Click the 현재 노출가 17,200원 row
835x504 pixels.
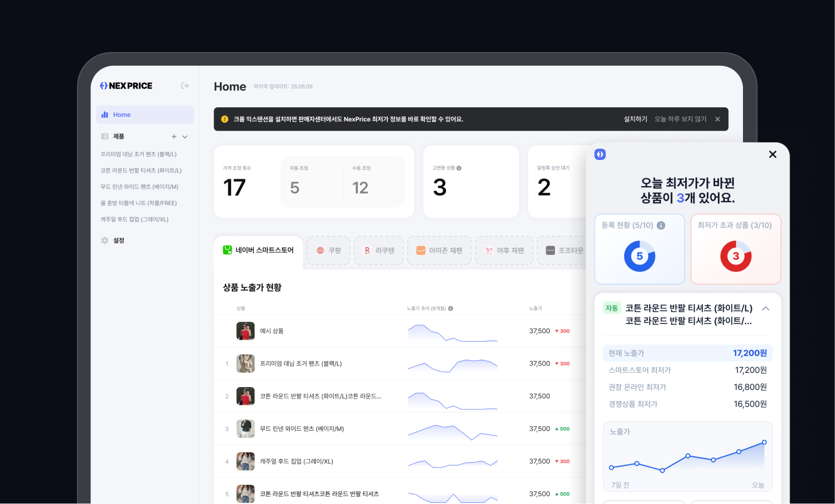coord(687,353)
